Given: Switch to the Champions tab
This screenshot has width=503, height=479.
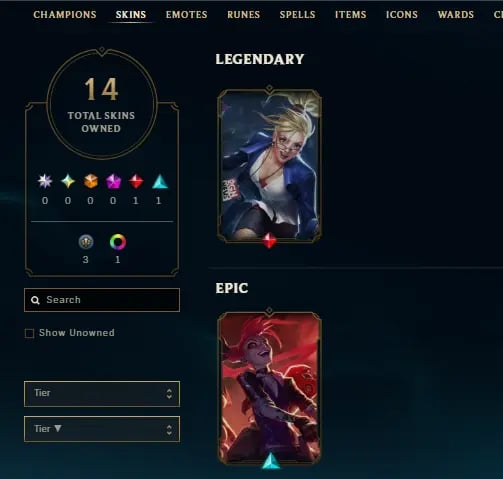Looking at the screenshot, I should [x=65, y=15].
